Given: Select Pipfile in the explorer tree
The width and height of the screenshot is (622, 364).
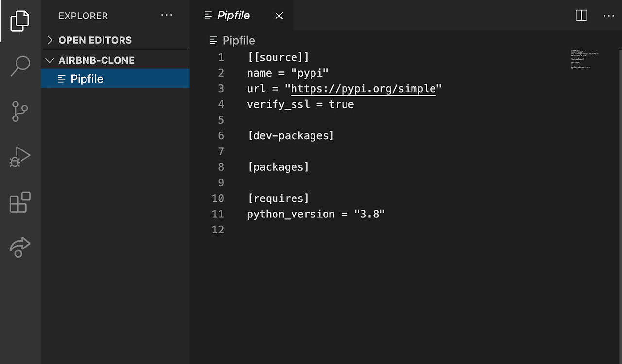Looking at the screenshot, I should click(x=115, y=79).
